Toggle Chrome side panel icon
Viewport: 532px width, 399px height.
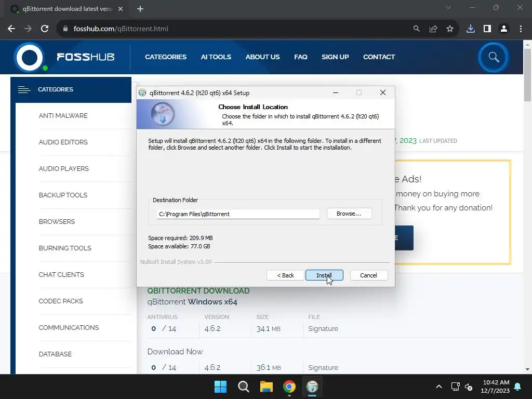tap(487, 29)
